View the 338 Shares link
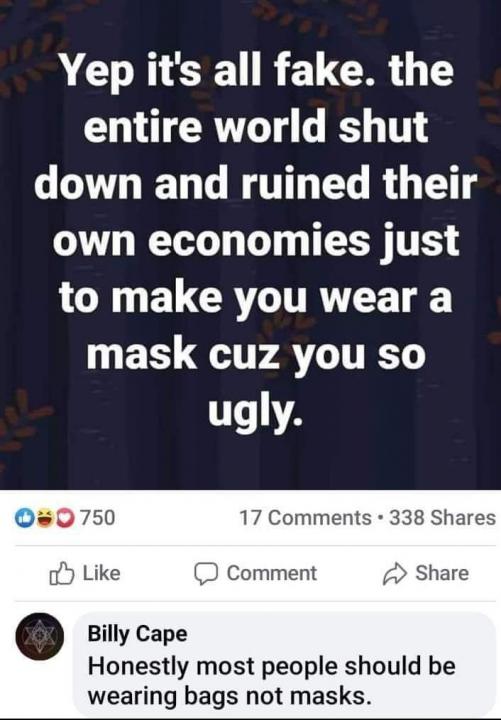Image resolution: width=501 pixels, height=720 pixels. pyautogui.click(x=443, y=518)
